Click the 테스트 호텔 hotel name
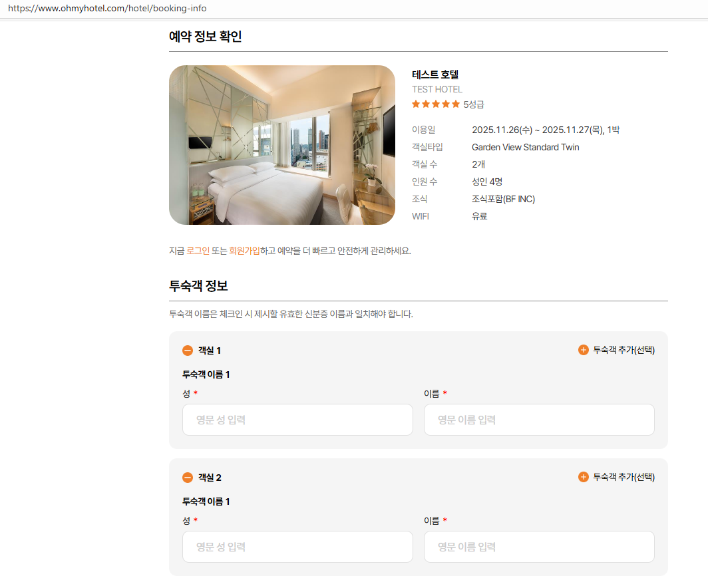 click(435, 74)
